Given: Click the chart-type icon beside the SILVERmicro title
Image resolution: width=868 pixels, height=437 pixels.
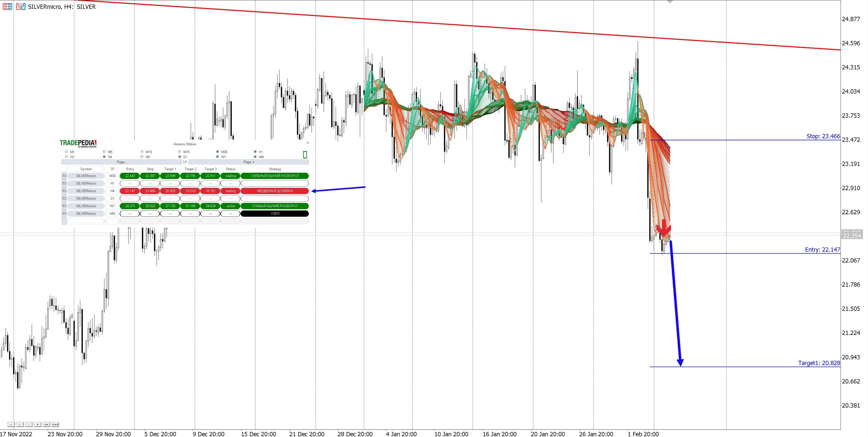Looking at the screenshot, I should pos(21,6).
